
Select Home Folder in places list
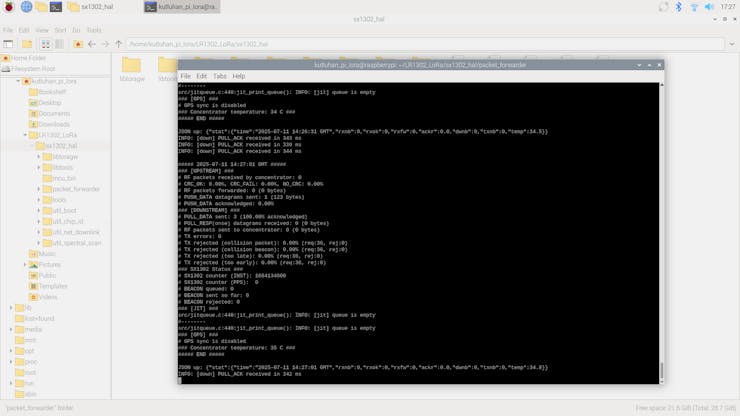pyautogui.click(x=27, y=58)
